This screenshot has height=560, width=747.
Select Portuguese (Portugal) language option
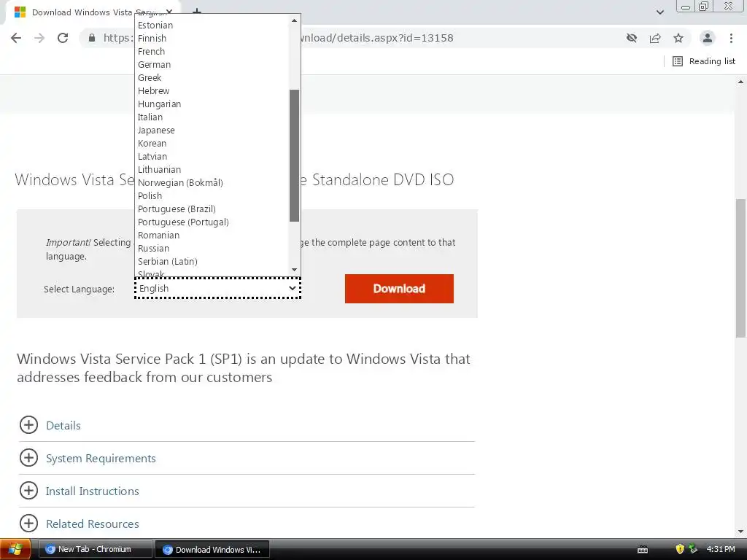click(212, 222)
